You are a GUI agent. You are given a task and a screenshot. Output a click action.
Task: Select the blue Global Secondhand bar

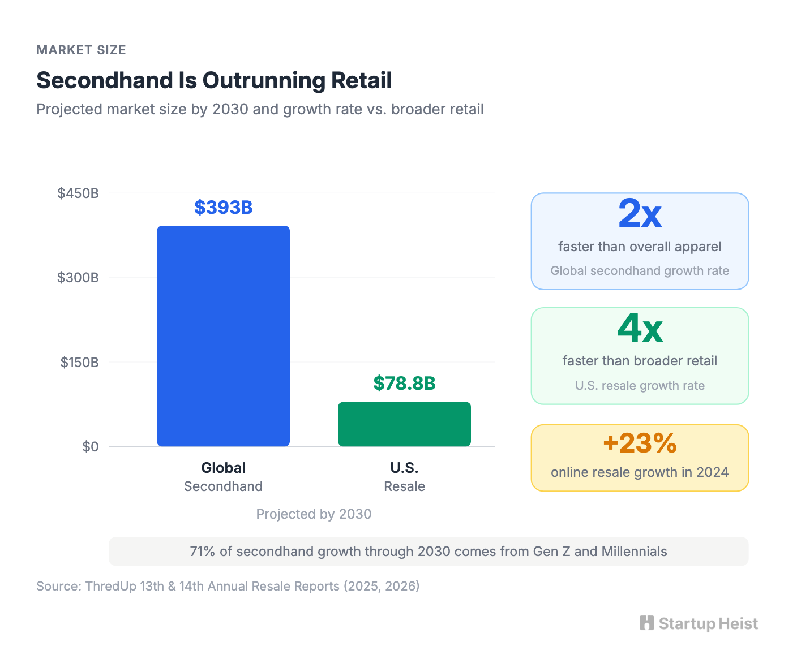click(223, 334)
